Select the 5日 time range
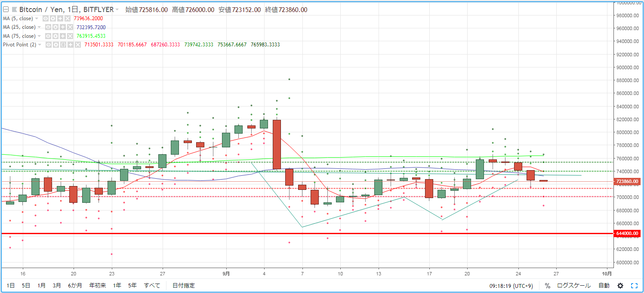 pyautogui.click(x=26, y=286)
